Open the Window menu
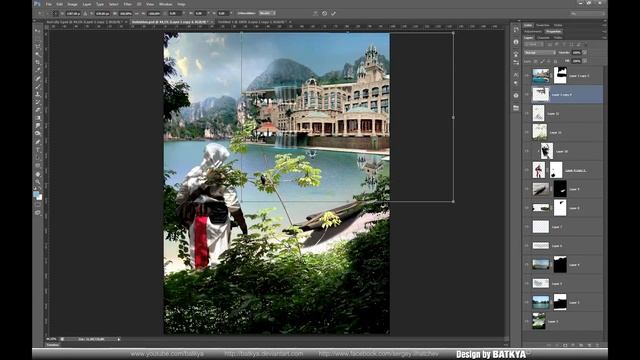Image resolution: width=640 pixels, height=360 pixels. pyautogui.click(x=165, y=4)
